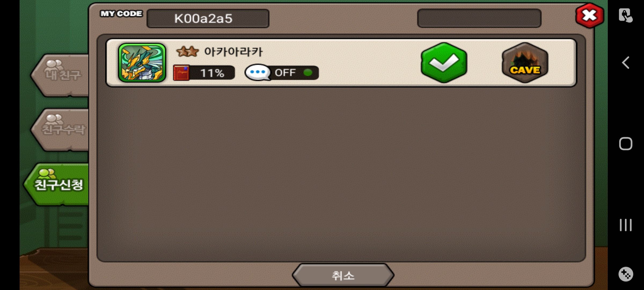Open Android recent apps button

point(625,225)
